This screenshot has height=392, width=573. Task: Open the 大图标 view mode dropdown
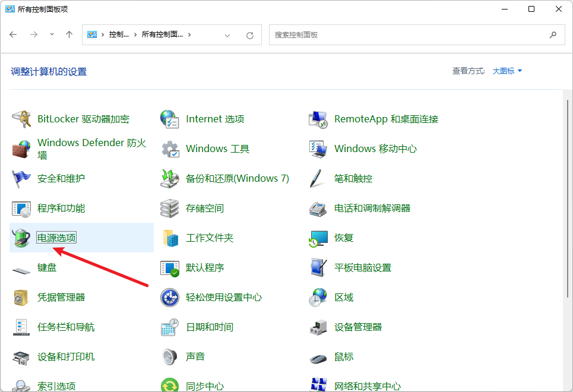tap(507, 71)
